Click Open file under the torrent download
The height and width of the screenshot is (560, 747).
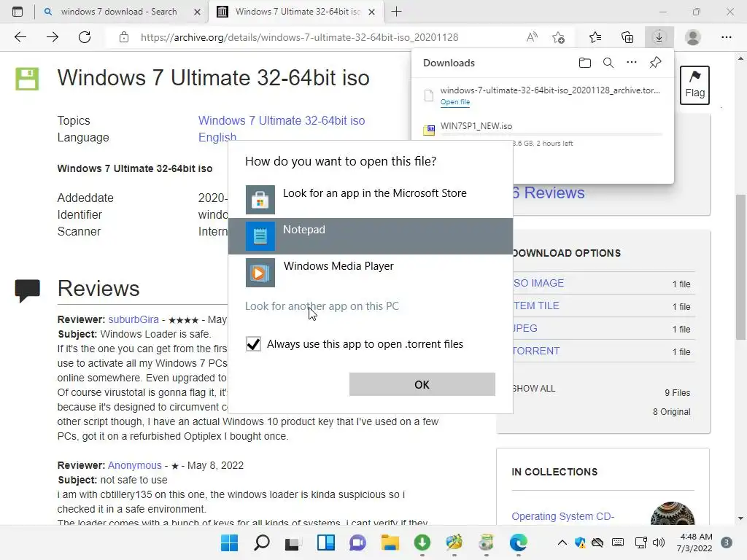tap(455, 102)
